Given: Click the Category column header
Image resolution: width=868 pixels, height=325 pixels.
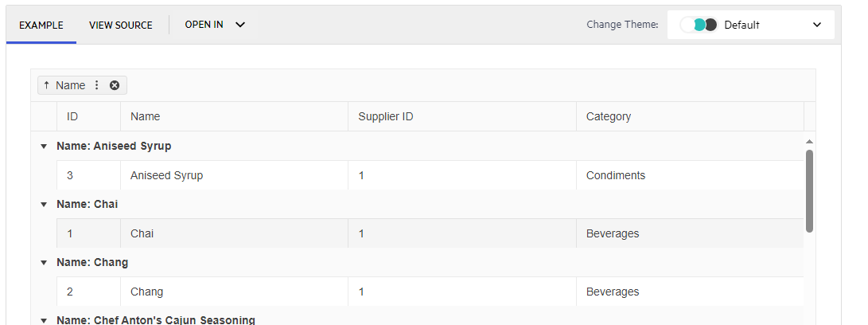Looking at the screenshot, I should (609, 116).
